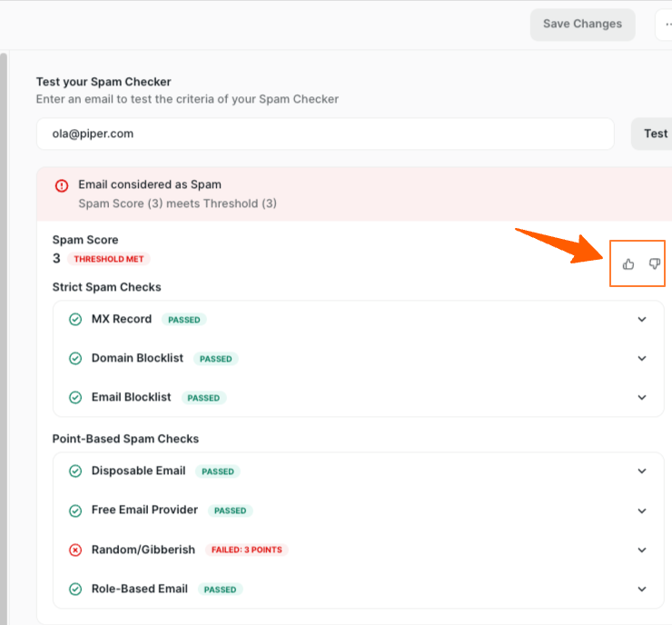Click the thumbs up feedback icon
The width and height of the screenshot is (672, 625).
[628, 264]
